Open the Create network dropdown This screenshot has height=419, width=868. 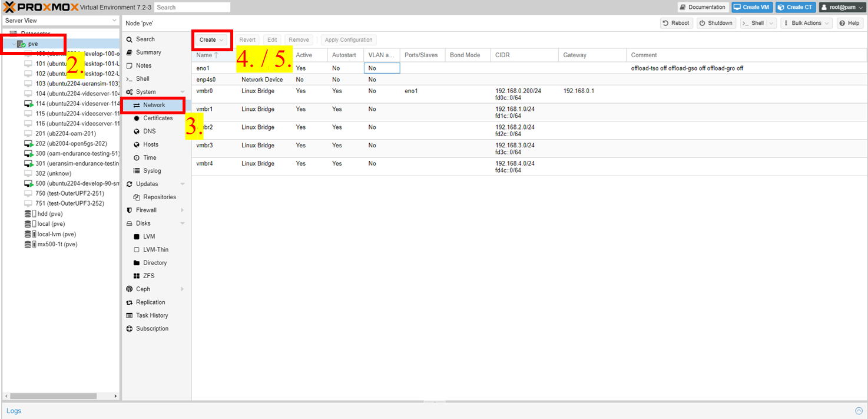pos(211,40)
